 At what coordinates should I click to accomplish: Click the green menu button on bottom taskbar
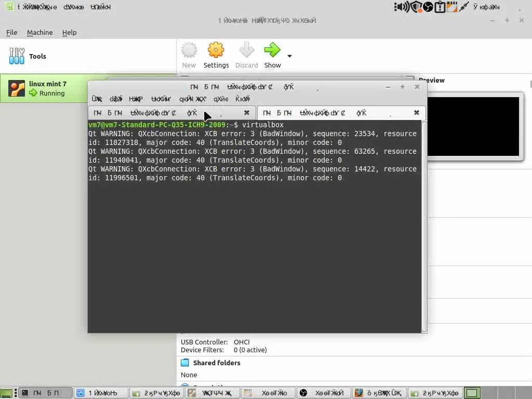(x=6, y=393)
